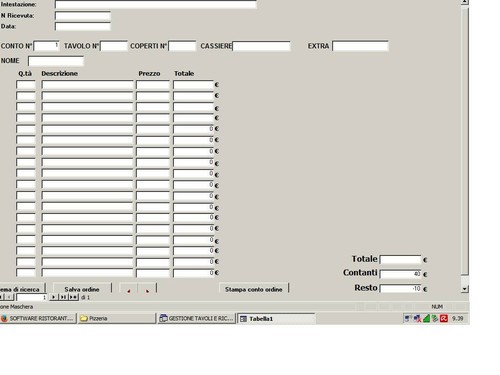The height and width of the screenshot is (375, 500).
Task: Click the red left-arrow order button
Action: tap(128, 289)
